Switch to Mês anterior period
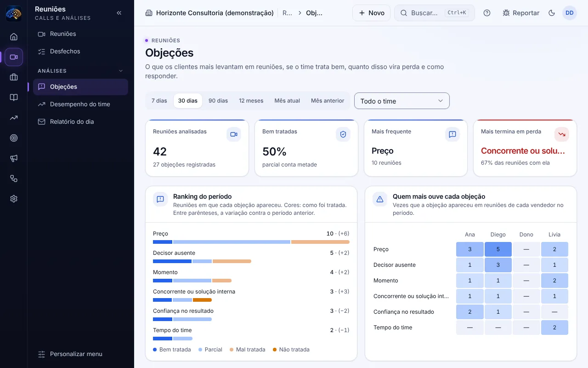The width and height of the screenshot is (588, 368). coord(328,101)
